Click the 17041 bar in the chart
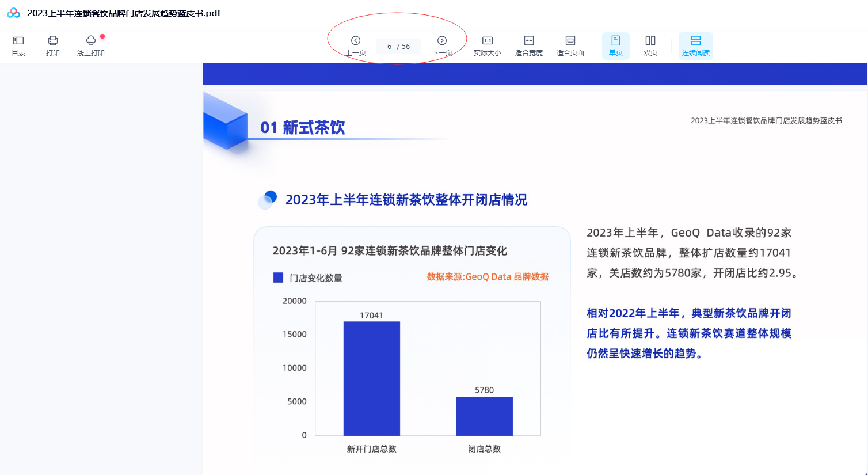 [371, 377]
